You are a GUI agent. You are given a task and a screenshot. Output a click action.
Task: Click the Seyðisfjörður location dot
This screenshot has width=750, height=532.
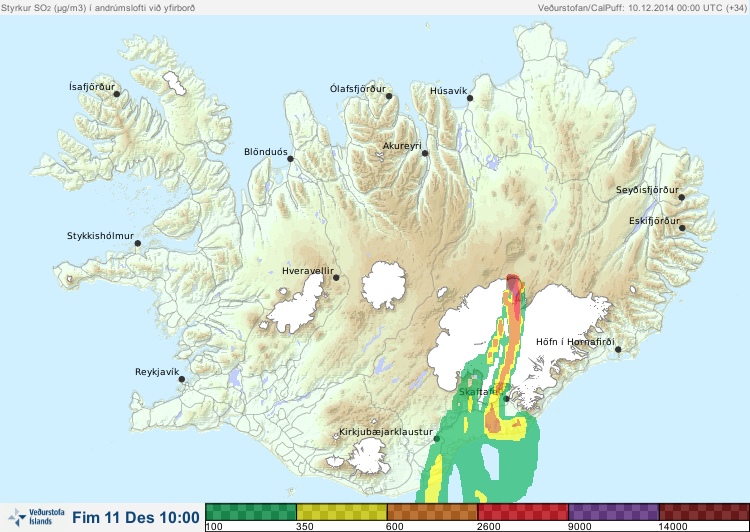tap(682, 197)
